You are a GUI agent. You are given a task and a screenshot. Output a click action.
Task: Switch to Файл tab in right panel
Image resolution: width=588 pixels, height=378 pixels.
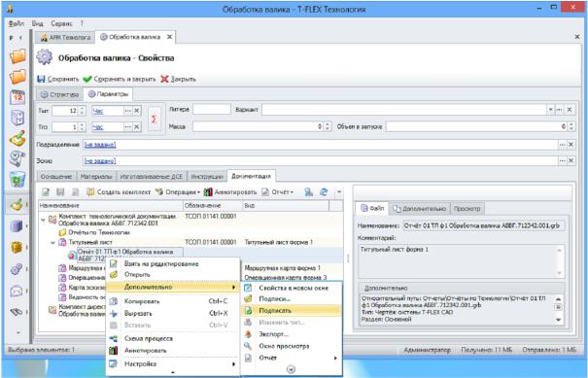coord(372,208)
